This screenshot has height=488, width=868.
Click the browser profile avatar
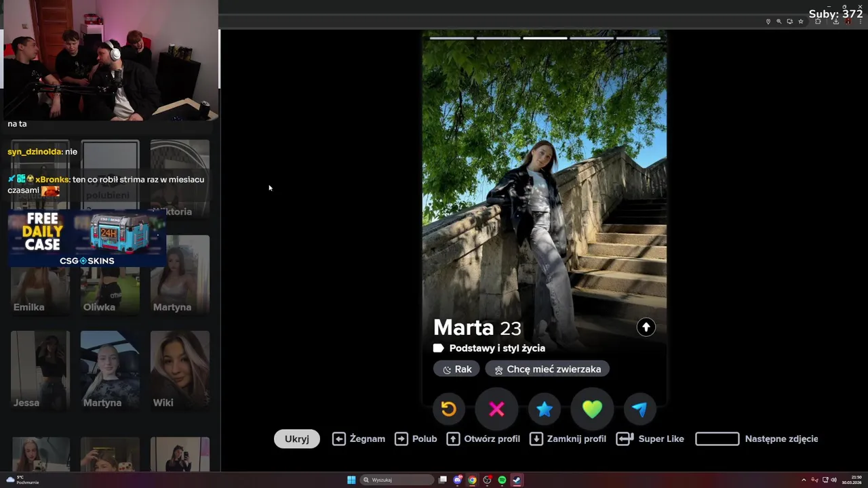pyautogui.click(x=848, y=22)
